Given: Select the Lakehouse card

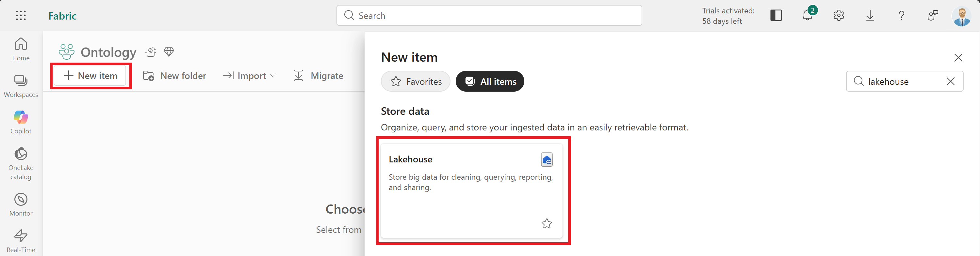Looking at the screenshot, I should 471,191.
